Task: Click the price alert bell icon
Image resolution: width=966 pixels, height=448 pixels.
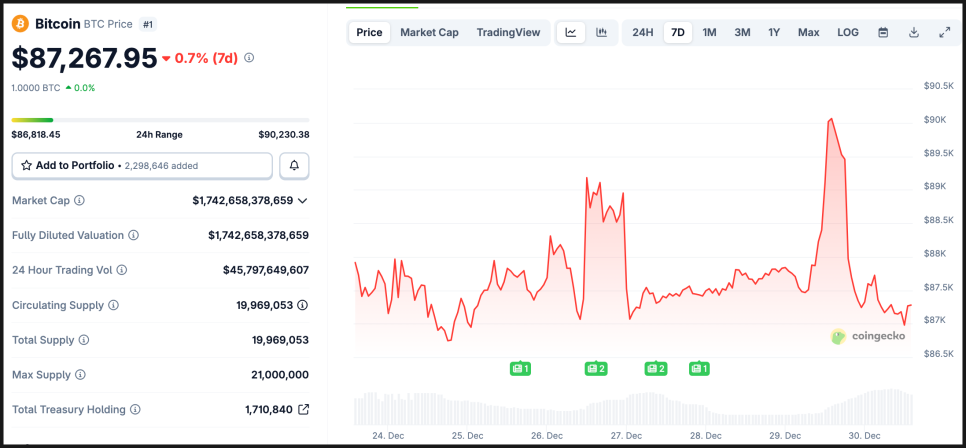Action: [295, 165]
